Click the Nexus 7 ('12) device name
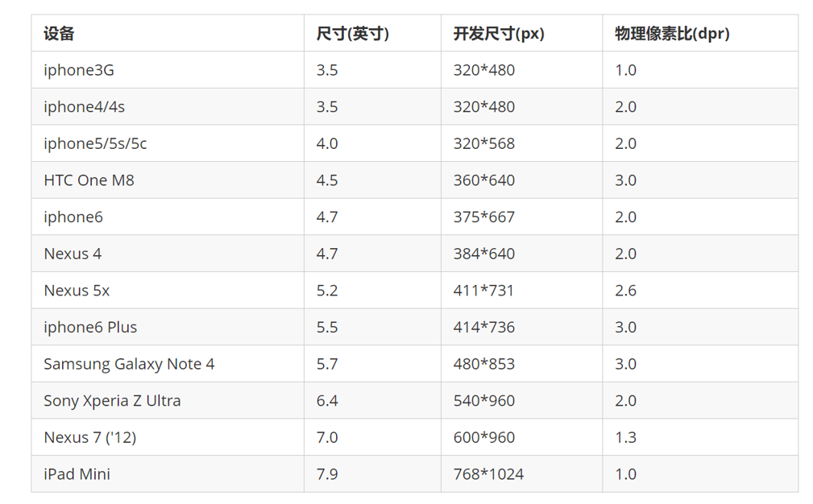The width and height of the screenshot is (813, 504). [86, 436]
